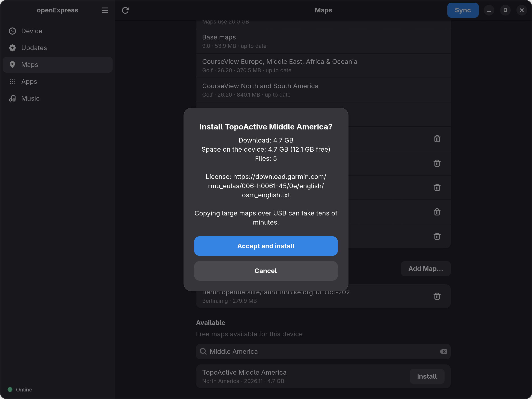Click Install for TopoActive Middle America

coord(427,376)
